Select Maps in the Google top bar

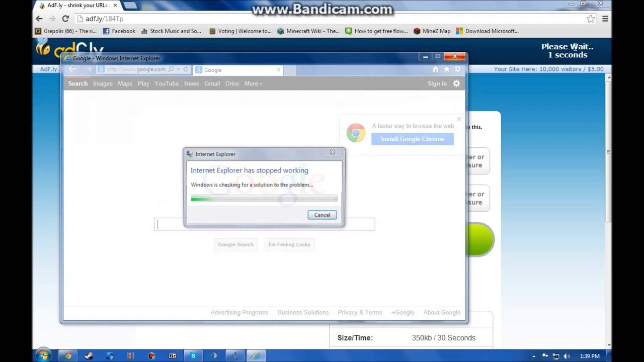[x=125, y=83]
